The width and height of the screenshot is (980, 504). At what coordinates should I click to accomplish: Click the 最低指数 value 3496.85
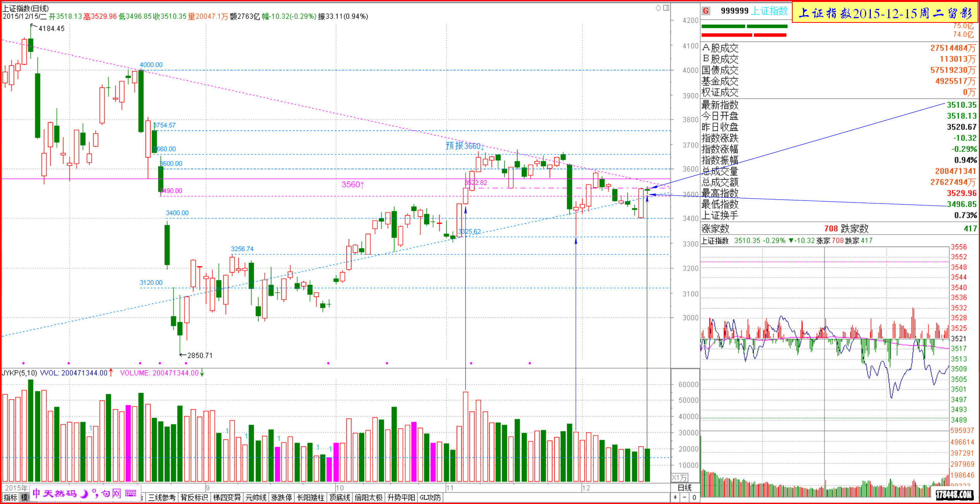(961, 204)
